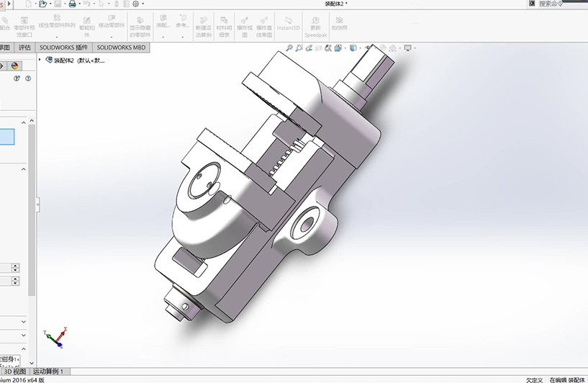Click the left panel vertical scrollbar
Image resolution: width=588 pixels, height=383 pixels.
point(32,210)
